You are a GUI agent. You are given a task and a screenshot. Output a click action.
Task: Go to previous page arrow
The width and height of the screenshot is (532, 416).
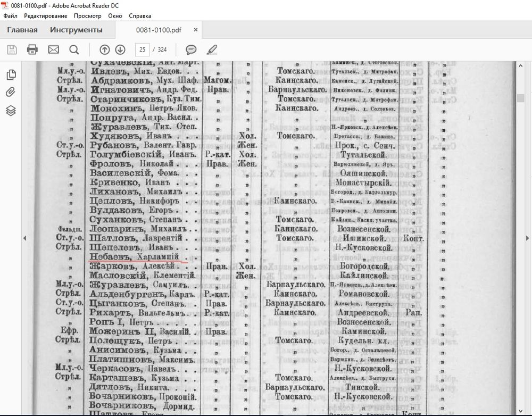tap(105, 49)
